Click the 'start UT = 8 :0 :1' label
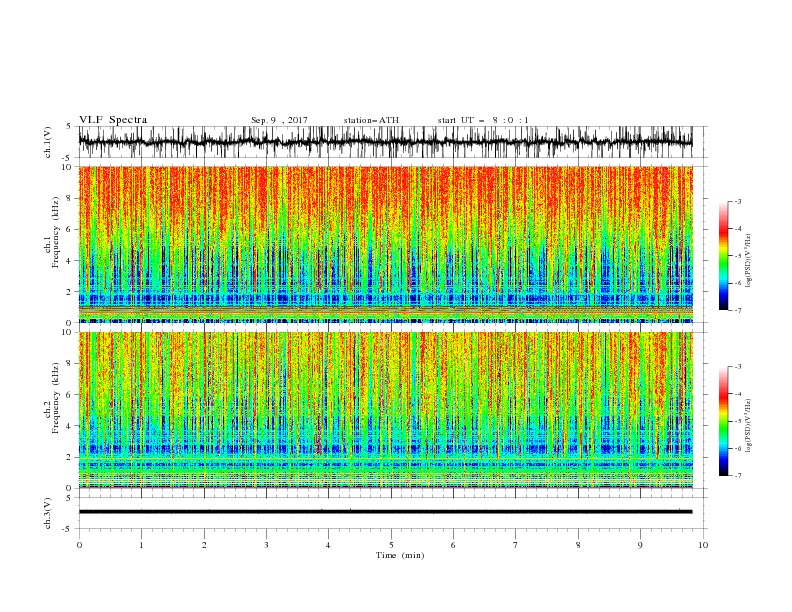 483,120
